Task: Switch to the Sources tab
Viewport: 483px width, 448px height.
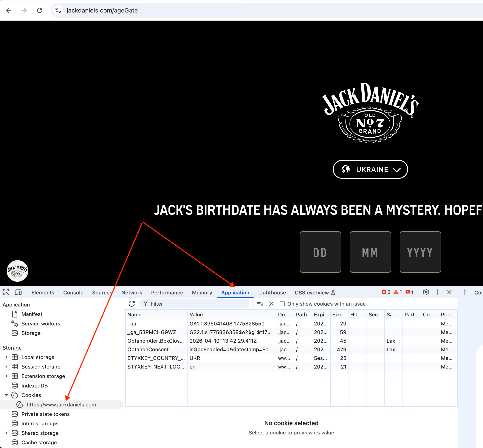Action: click(102, 292)
